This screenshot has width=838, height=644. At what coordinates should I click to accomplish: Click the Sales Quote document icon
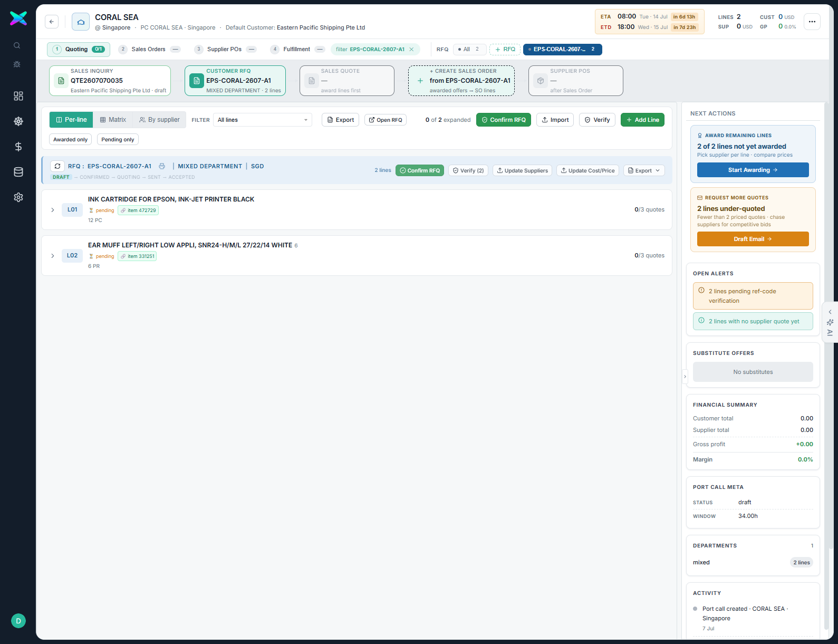(312, 81)
